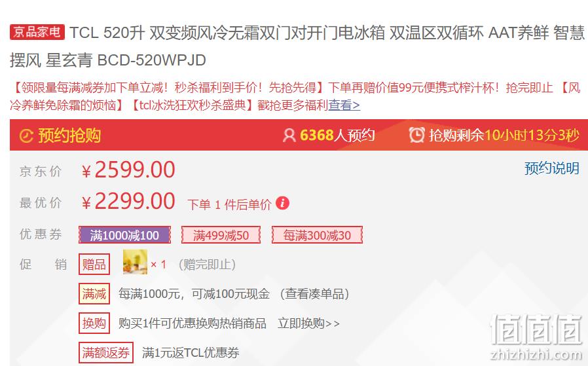Click the 换购 promotion tag

pyautogui.click(x=94, y=323)
